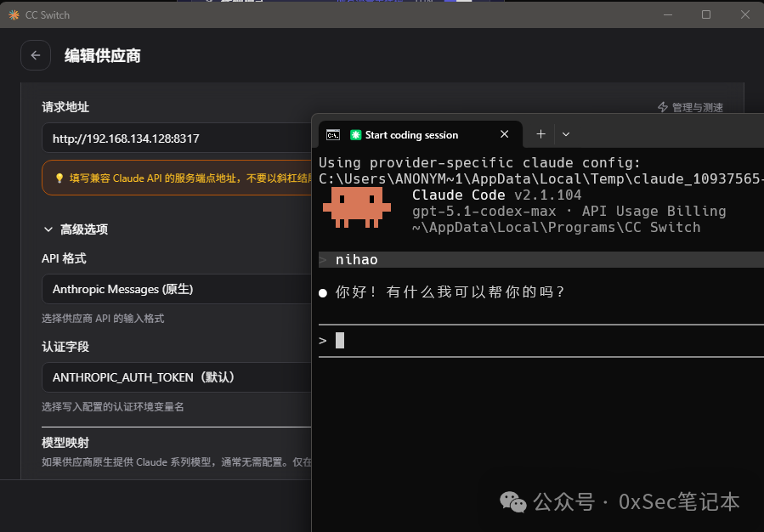Click the lightning bolt icon beside 管理与测速
Viewport: 764px width, 532px height.
coord(663,107)
